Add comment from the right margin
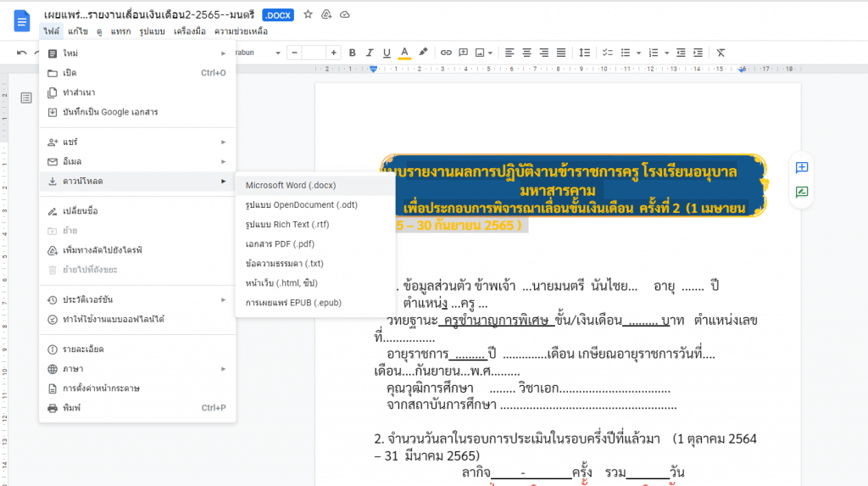 (x=802, y=167)
